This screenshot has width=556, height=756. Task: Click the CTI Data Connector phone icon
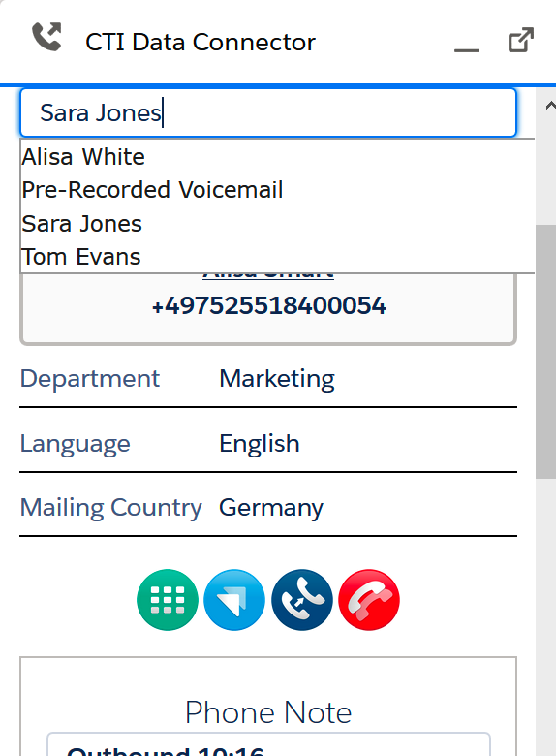46,37
